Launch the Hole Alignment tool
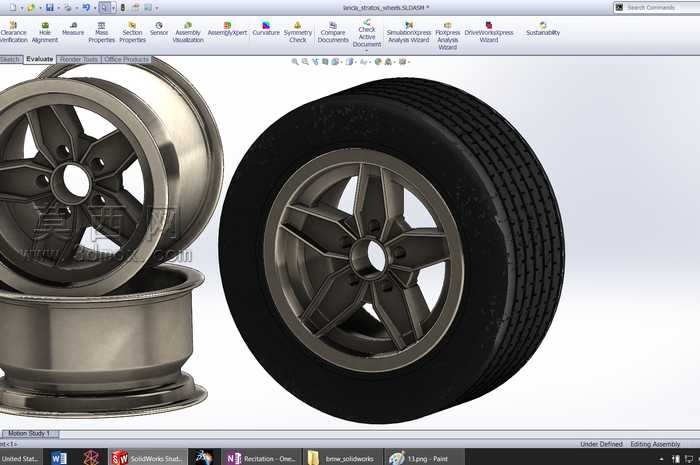Screen dimensions: 700x465 click(45, 32)
